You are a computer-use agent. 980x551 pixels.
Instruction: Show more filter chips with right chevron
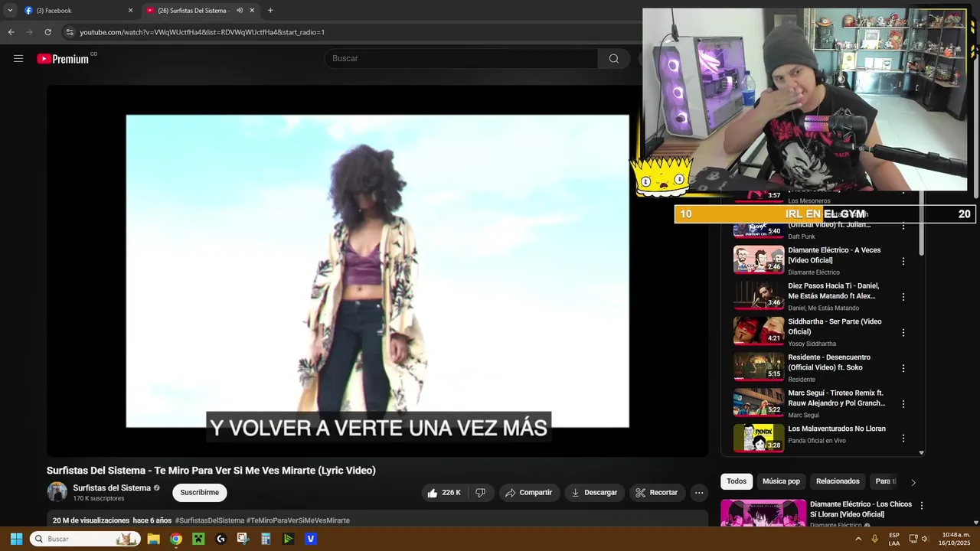point(913,482)
